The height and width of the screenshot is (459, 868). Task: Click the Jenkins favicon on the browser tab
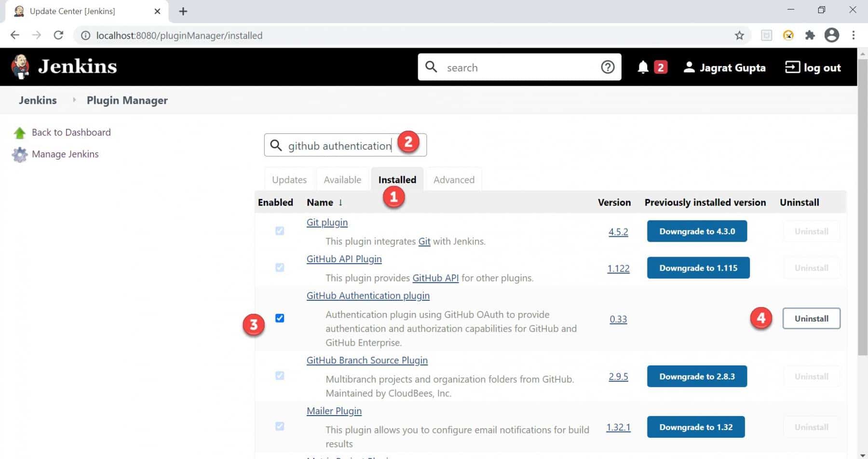tap(19, 11)
